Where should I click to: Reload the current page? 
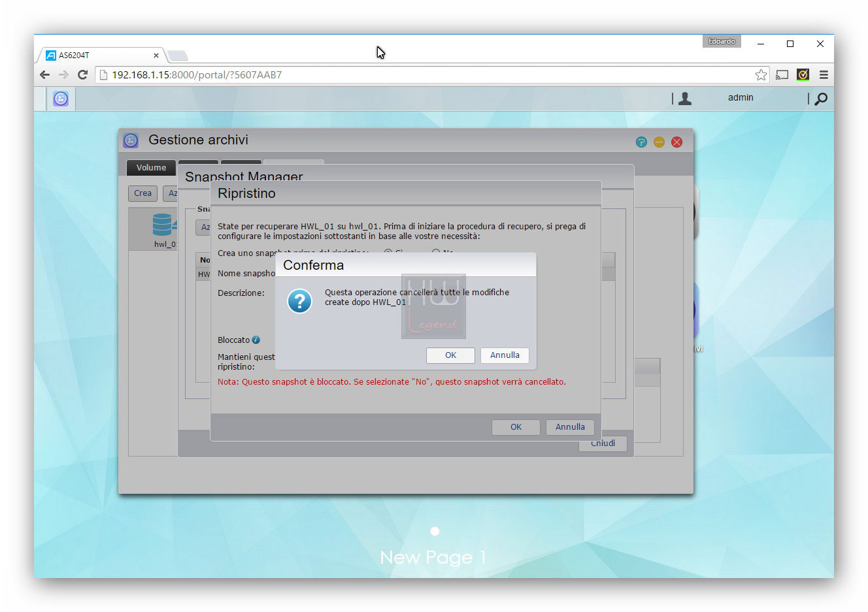(x=82, y=74)
